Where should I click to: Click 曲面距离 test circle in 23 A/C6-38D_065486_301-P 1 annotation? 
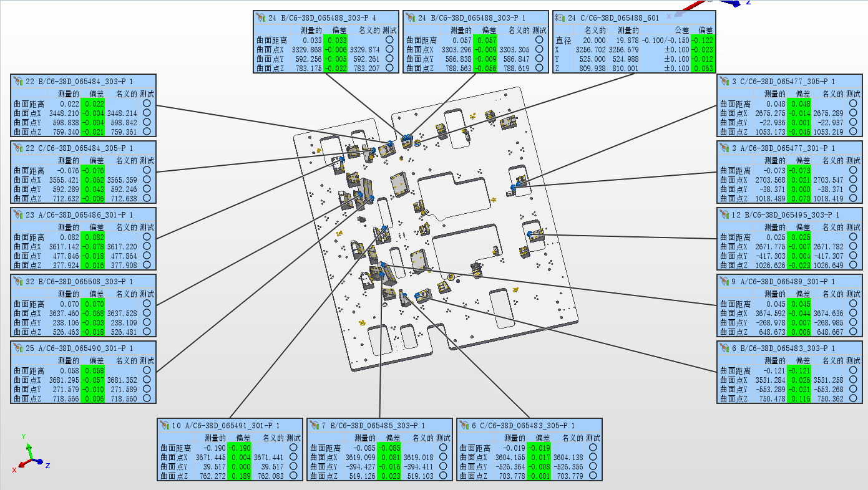(146, 237)
